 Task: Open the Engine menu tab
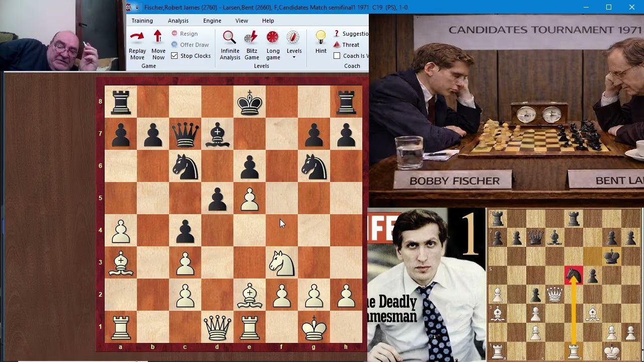(212, 21)
